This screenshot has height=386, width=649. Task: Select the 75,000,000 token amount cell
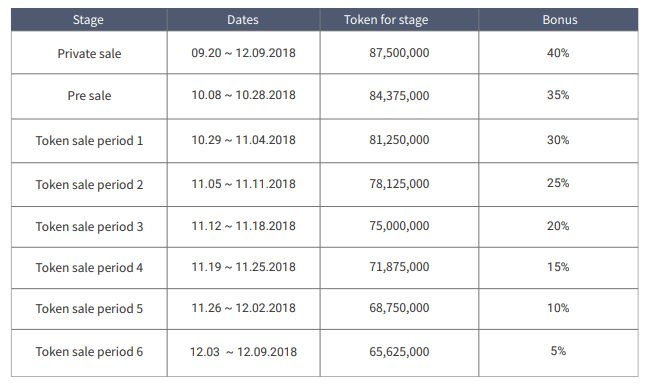click(399, 227)
